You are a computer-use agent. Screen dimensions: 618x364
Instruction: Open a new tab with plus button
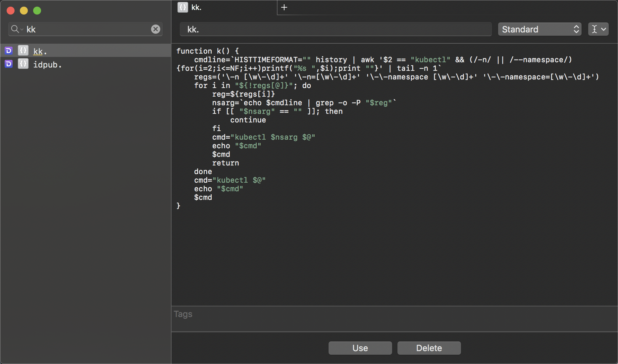(284, 7)
